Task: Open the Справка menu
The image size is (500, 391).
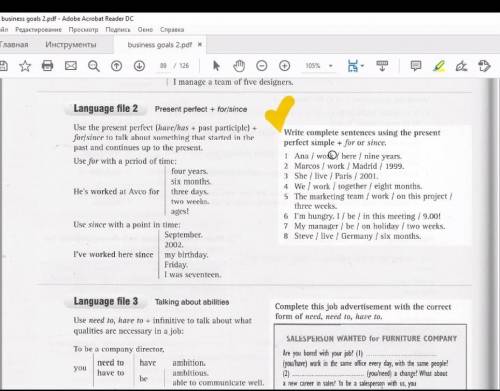Action: 172,30
